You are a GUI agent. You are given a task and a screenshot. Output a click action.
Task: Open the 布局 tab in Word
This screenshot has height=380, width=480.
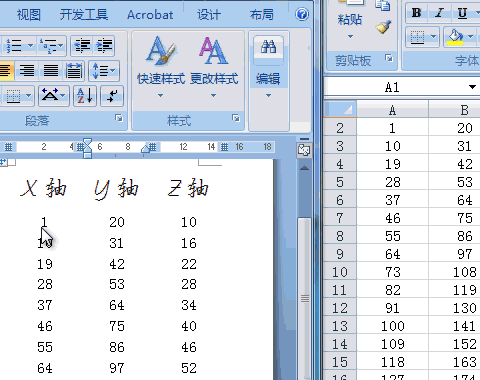pos(262,15)
